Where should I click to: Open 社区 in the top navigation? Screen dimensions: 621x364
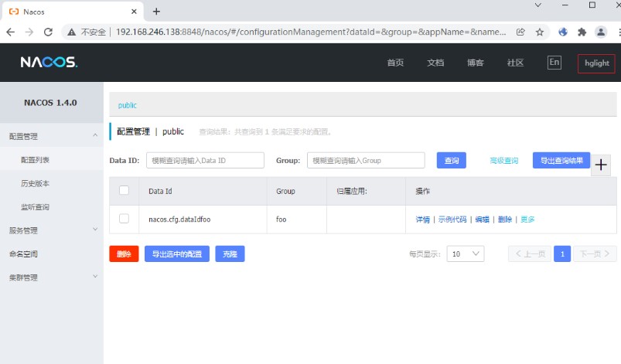[x=515, y=63]
